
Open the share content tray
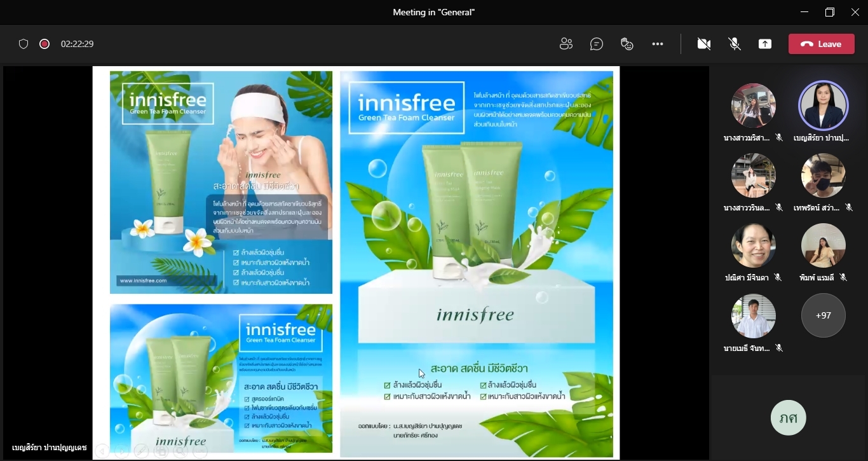(765, 44)
